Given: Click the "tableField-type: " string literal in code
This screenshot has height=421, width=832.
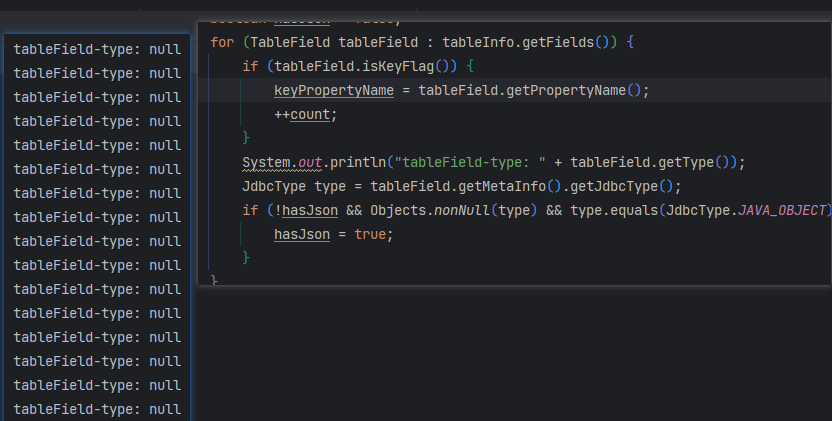Looking at the screenshot, I should tap(470, 162).
